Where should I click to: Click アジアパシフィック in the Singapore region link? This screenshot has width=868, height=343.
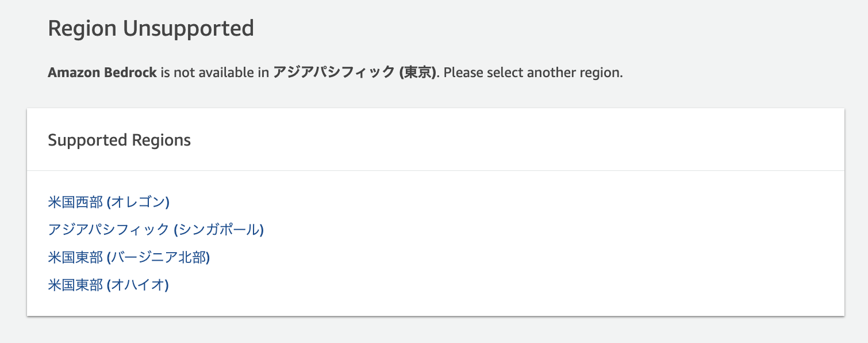point(108,230)
